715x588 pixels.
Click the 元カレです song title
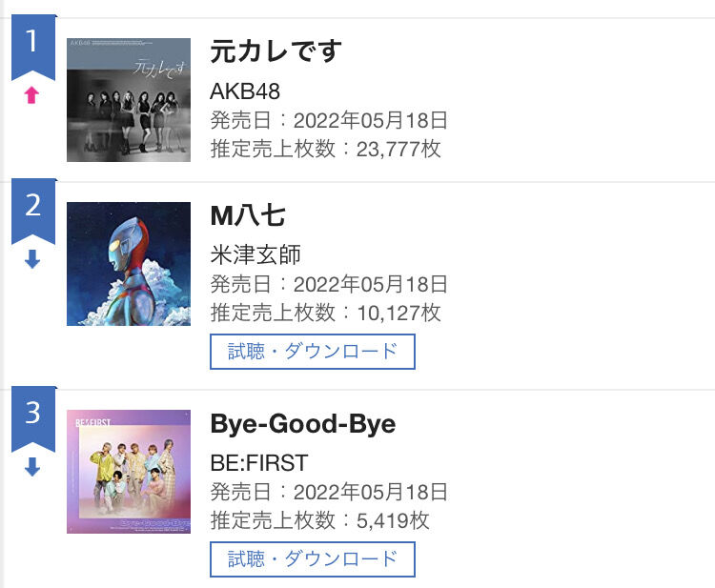click(276, 51)
